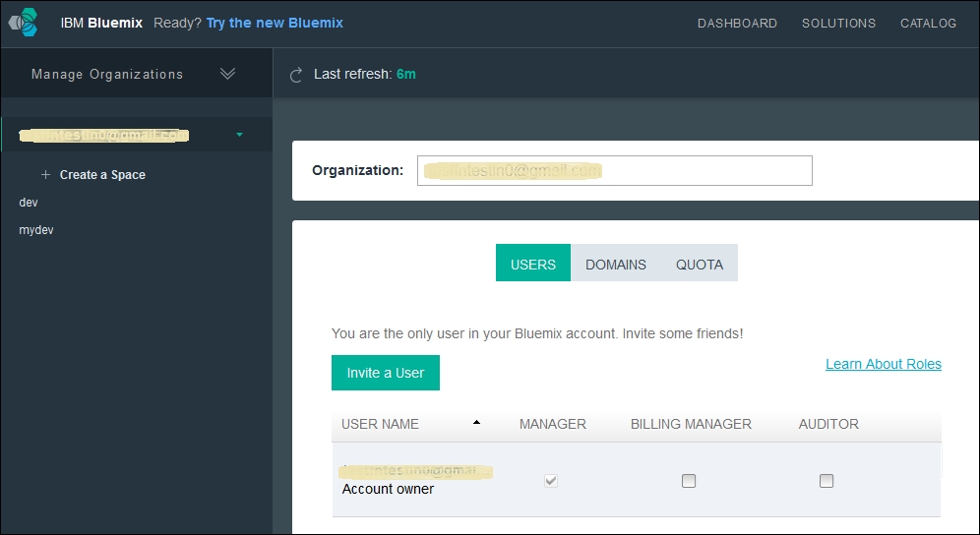This screenshot has height=535, width=980.
Task: Select the USERS tab
Action: [533, 264]
